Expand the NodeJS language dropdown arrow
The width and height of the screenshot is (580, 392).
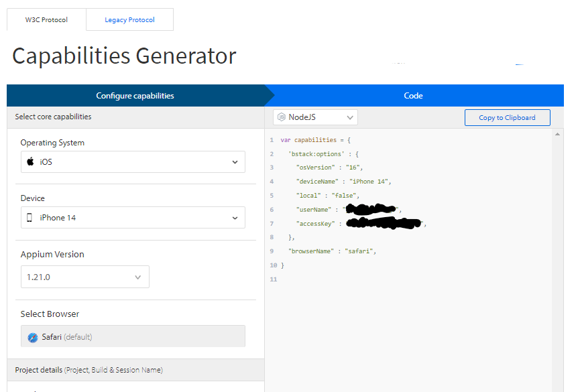coord(349,117)
